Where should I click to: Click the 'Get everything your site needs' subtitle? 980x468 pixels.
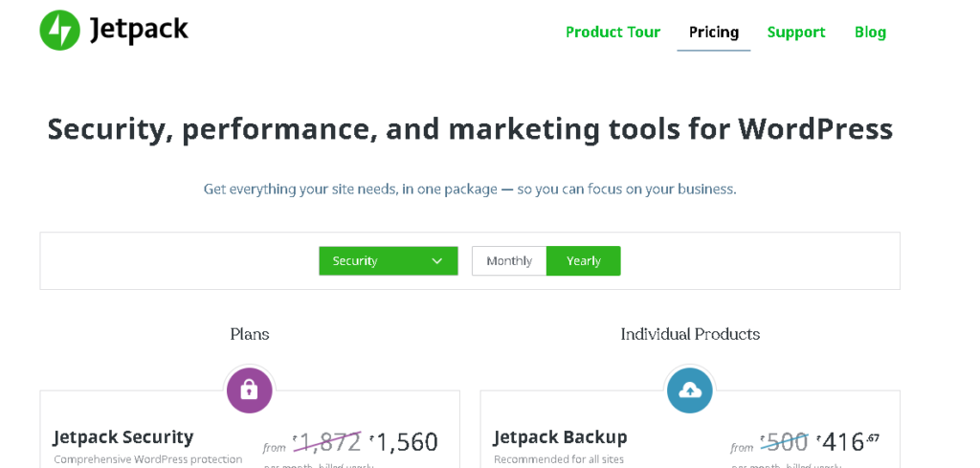[x=470, y=189]
